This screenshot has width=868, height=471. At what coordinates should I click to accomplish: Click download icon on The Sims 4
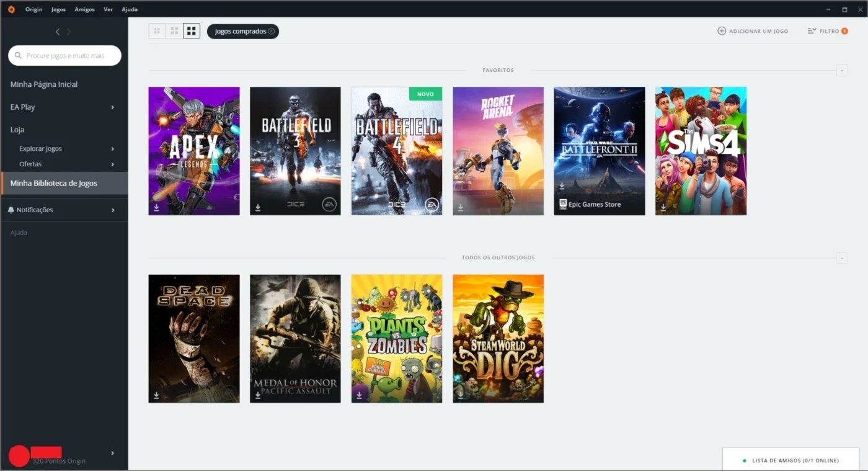point(663,208)
